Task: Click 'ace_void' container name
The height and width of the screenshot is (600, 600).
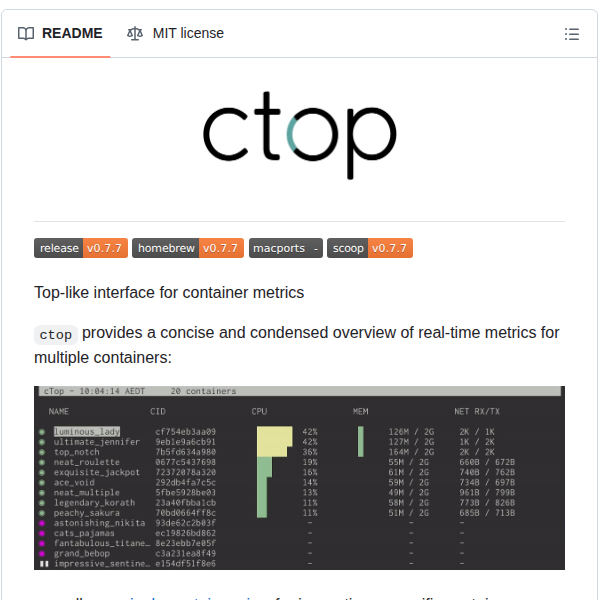Action: tap(74, 482)
